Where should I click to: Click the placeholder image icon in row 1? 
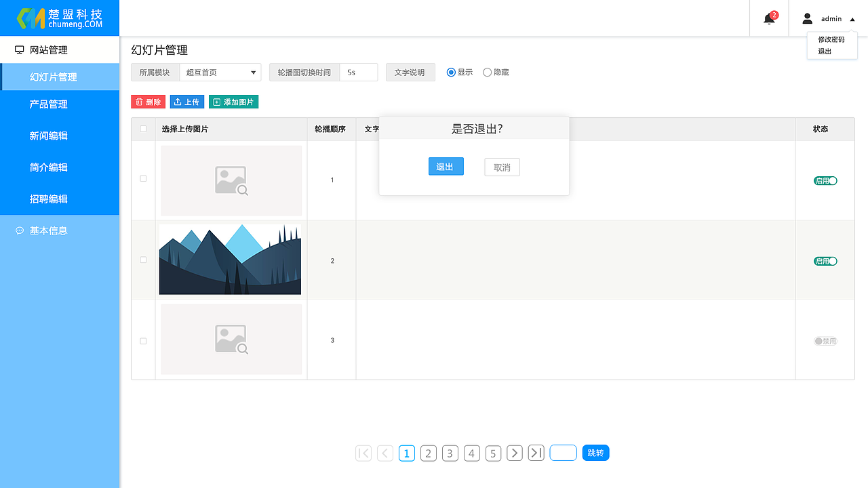231,180
